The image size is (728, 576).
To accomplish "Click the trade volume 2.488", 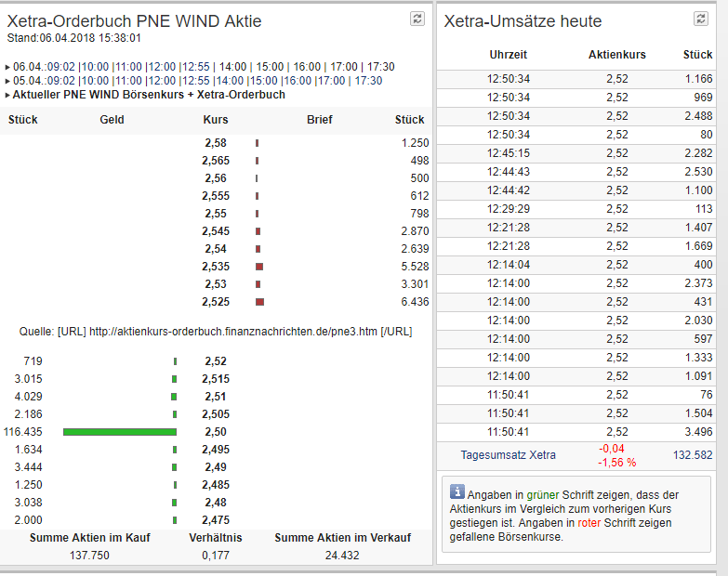I will coord(699,116).
